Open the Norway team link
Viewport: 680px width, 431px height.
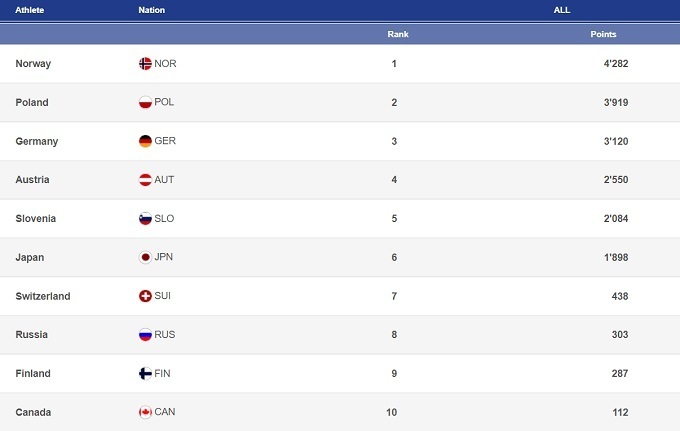click(33, 64)
